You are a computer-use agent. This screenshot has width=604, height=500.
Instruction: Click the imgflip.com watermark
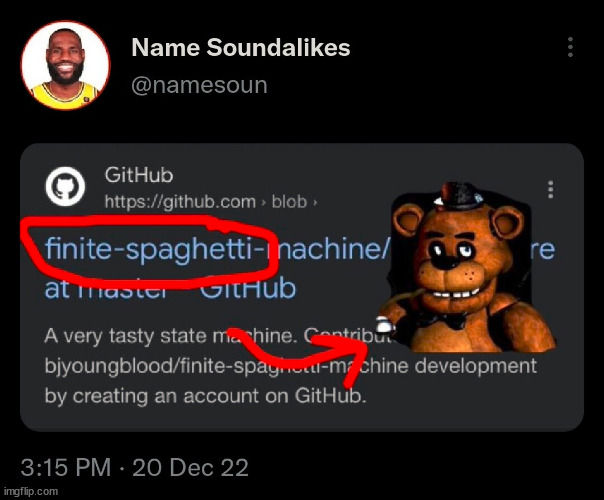pyautogui.click(x=31, y=492)
